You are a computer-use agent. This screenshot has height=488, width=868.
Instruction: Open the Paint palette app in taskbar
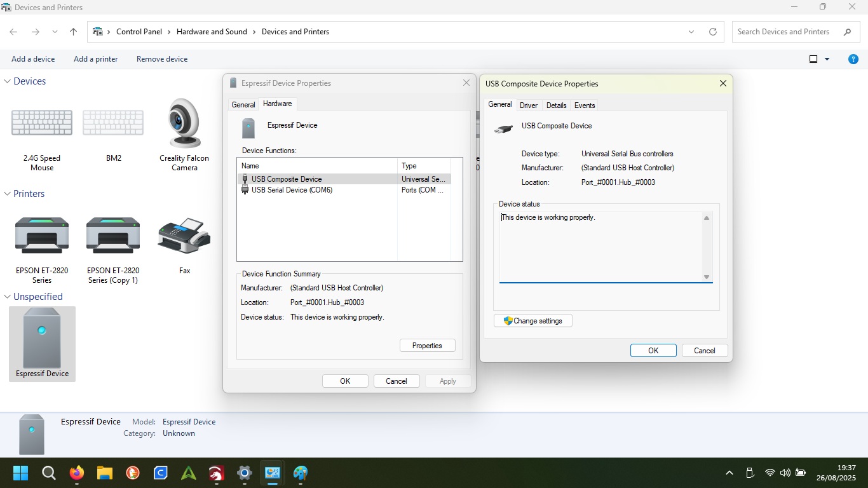click(301, 473)
